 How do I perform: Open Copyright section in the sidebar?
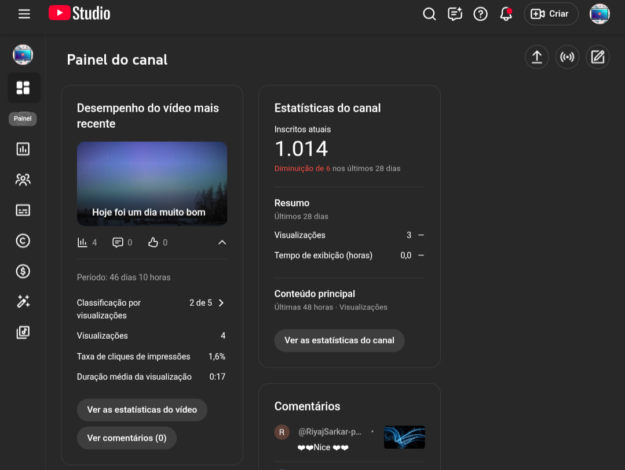pos(23,240)
